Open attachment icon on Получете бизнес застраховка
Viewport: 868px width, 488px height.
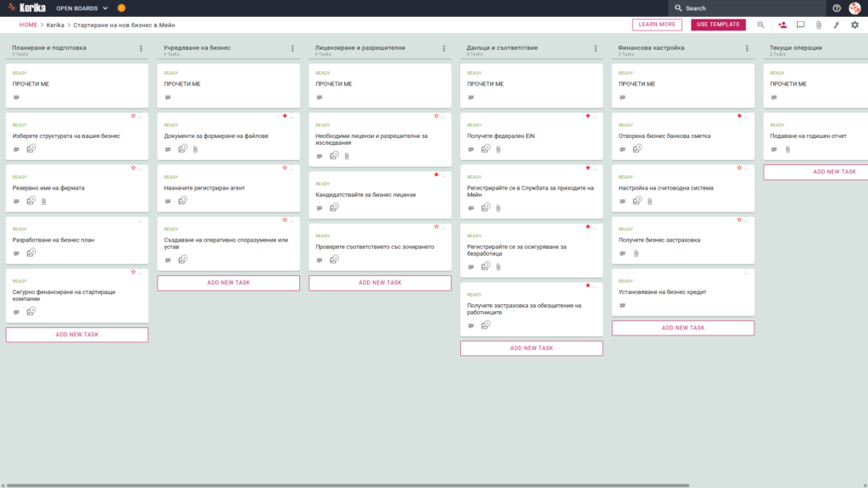click(x=636, y=253)
